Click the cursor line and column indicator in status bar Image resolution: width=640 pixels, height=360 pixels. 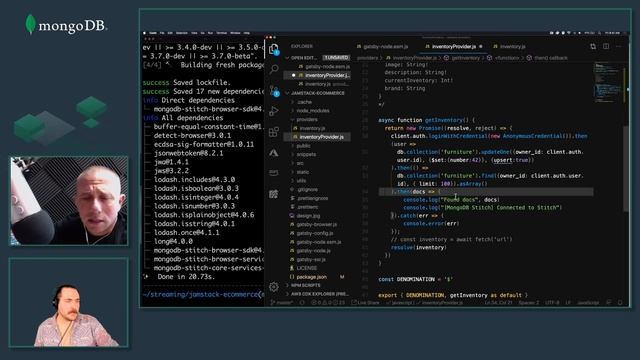point(498,302)
